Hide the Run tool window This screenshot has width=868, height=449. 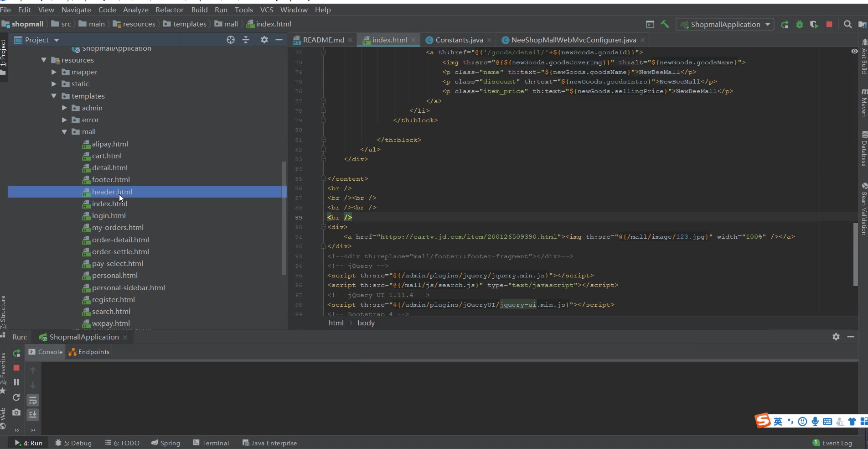pos(851,337)
